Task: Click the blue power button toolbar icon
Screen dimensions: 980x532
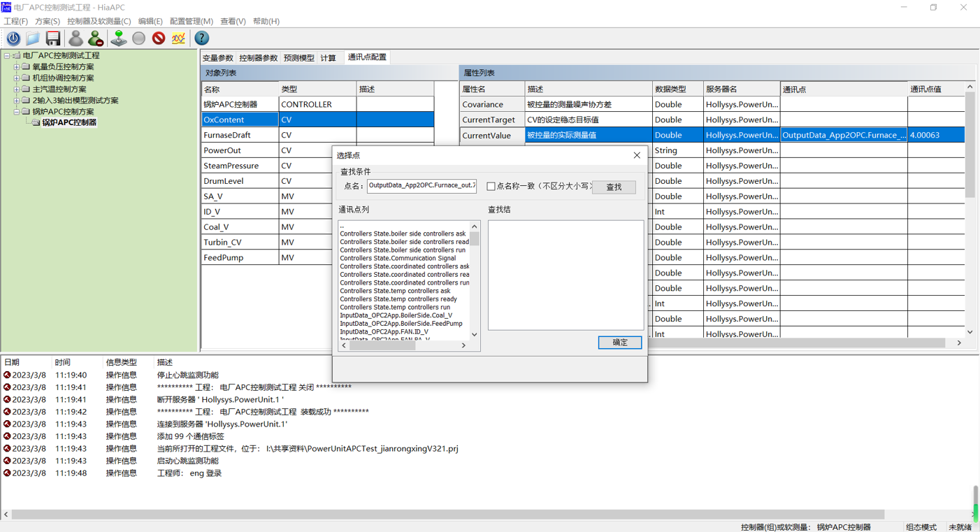Action: coord(13,38)
